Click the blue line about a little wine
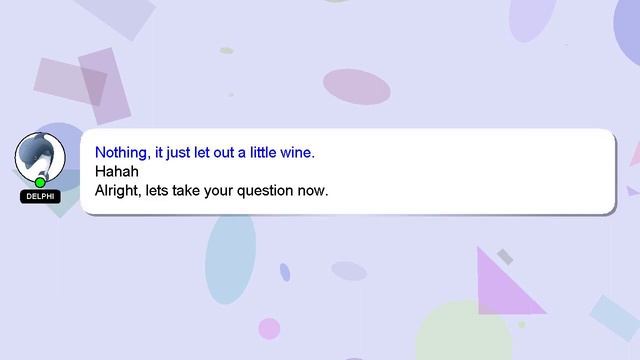The width and height of the screenshot is (640, 360). pos(204,153)
